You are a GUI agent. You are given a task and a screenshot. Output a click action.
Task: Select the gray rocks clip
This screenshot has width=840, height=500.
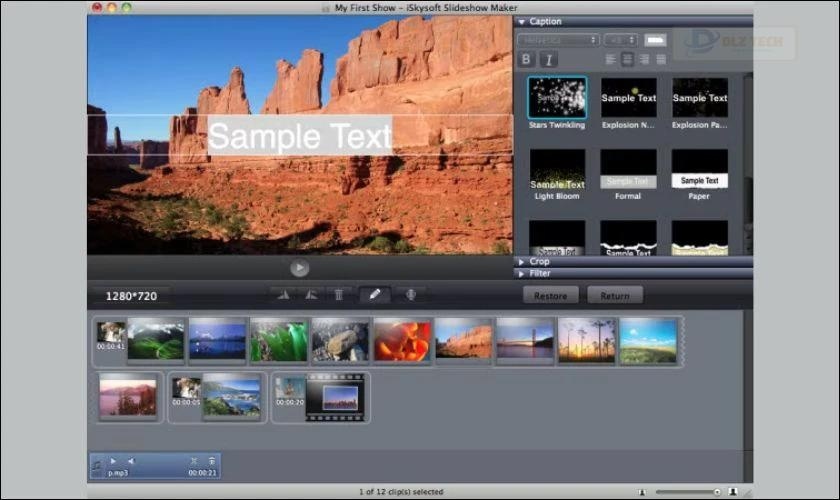pos(341,340)
